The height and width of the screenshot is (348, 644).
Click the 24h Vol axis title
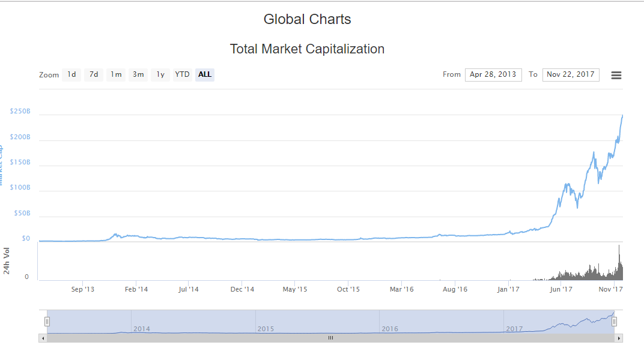pos(6,261)
